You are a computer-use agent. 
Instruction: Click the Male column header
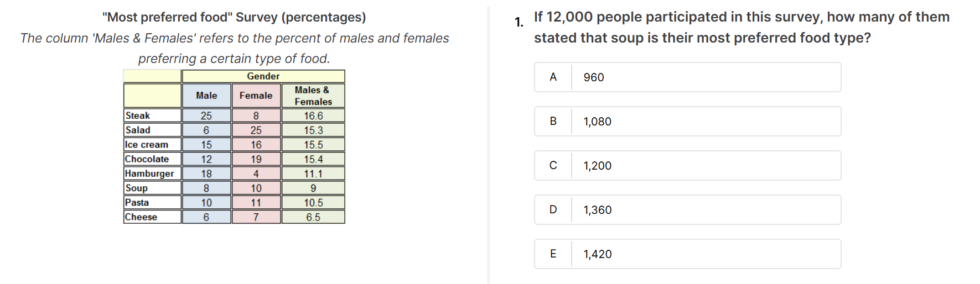pos(206,96)
